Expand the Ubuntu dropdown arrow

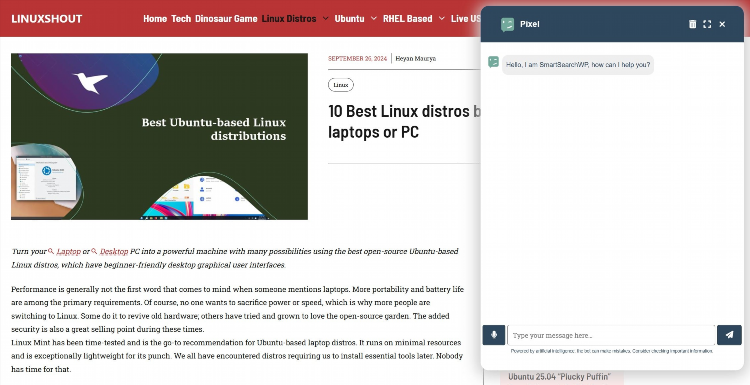374,19
